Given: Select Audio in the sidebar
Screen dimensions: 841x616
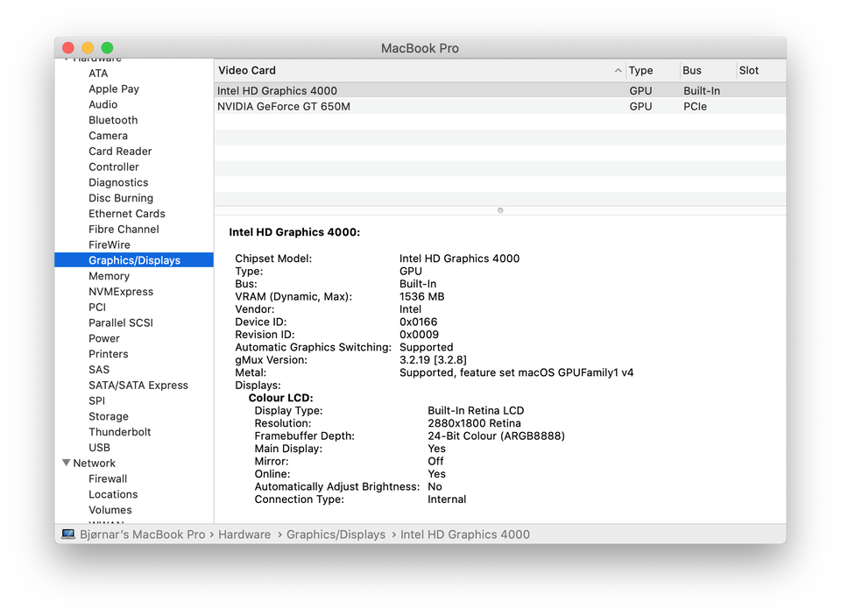Looking at the screenshot, I should point(103,104).
